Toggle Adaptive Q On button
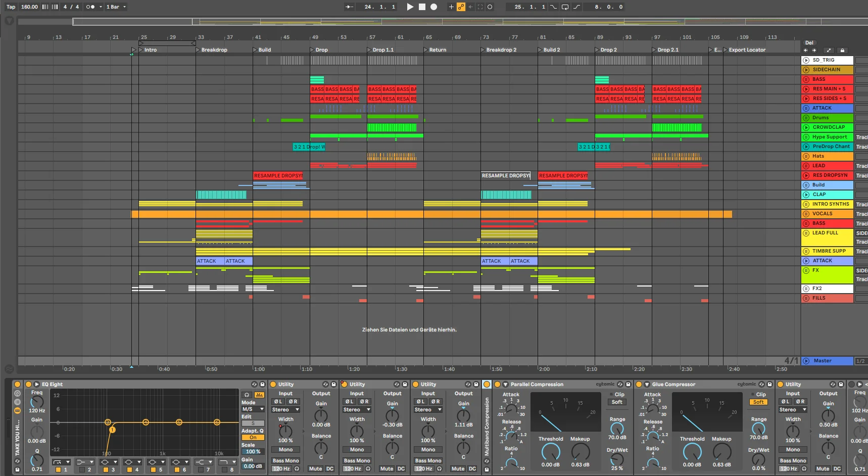 pyautogui.click(x=253, y=438)
